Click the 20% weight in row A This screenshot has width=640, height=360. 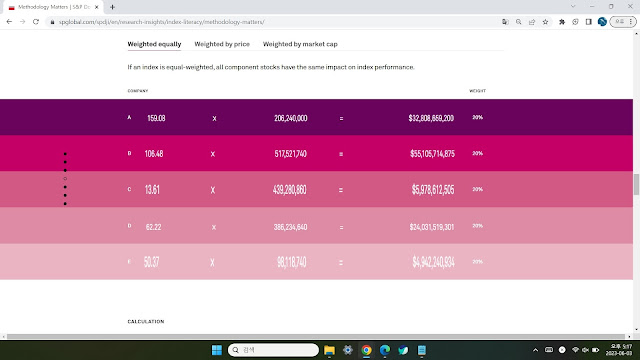(478, 117)
